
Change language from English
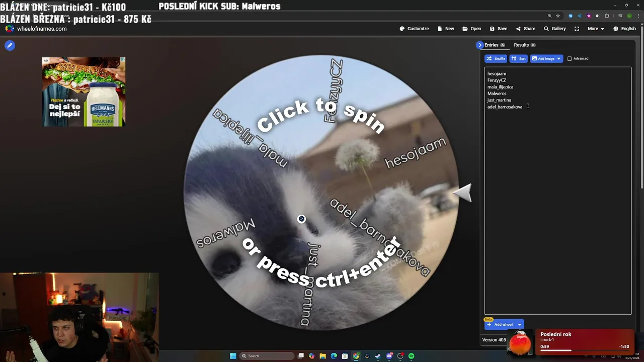(x=624, y=29)
